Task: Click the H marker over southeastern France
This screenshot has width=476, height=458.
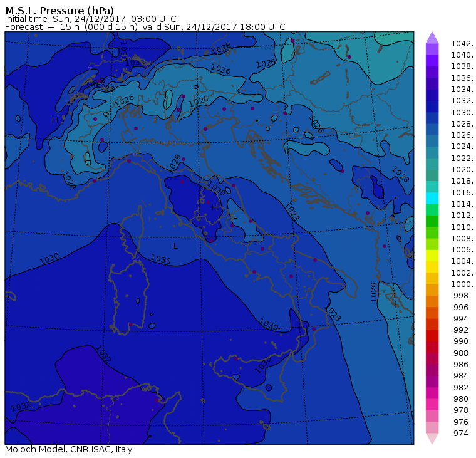Action: (x=55, y=120)
